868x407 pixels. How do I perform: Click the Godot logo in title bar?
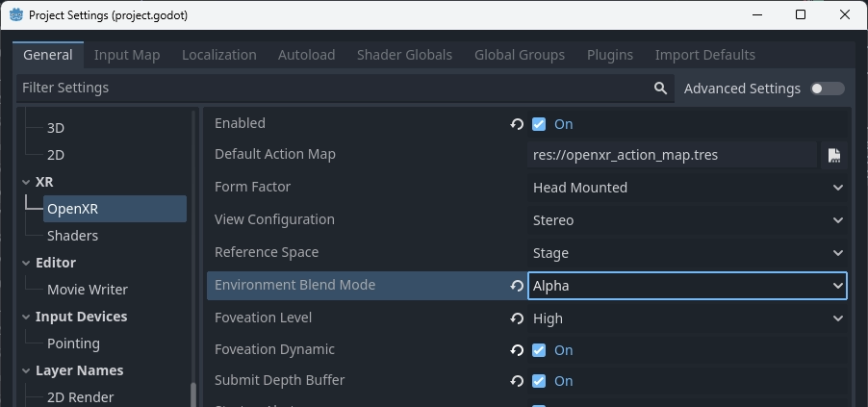(x=15, y=14)
